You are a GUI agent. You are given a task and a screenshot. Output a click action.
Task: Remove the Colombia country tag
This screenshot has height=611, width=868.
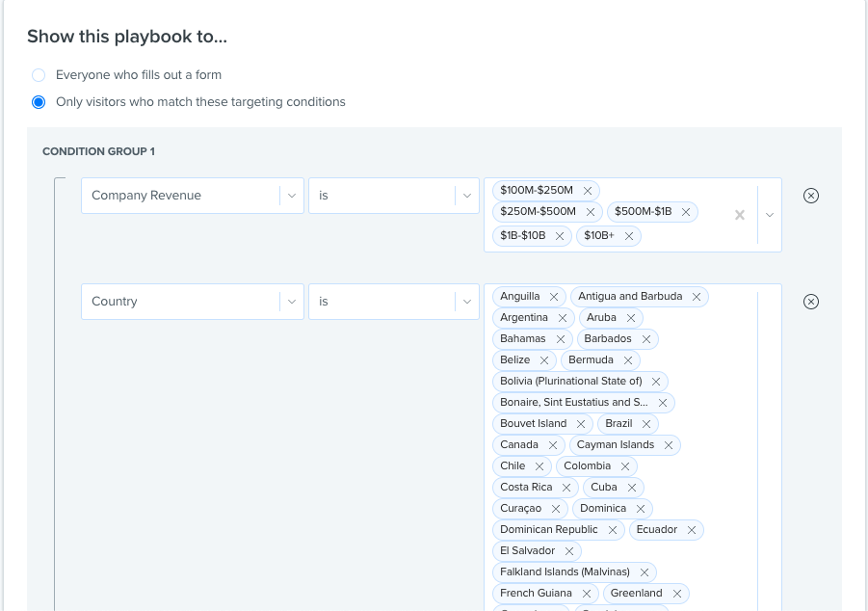pos(625,466)
